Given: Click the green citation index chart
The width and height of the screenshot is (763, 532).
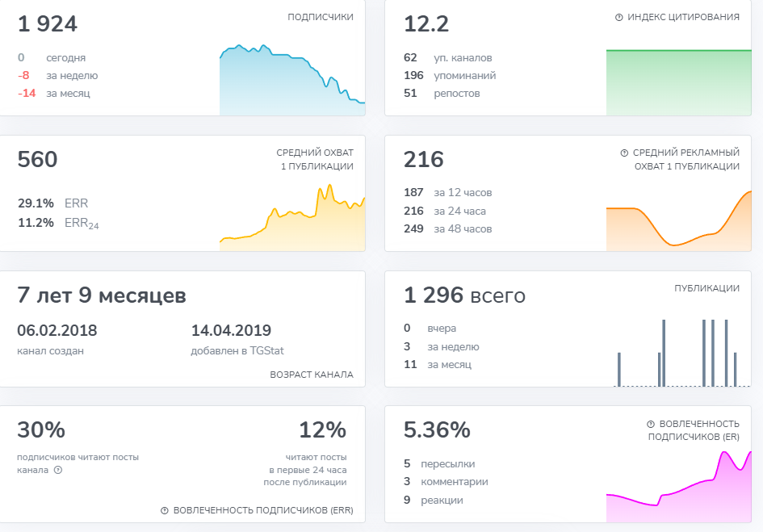Looking at the screenshot, I should (x=678, y=82).
